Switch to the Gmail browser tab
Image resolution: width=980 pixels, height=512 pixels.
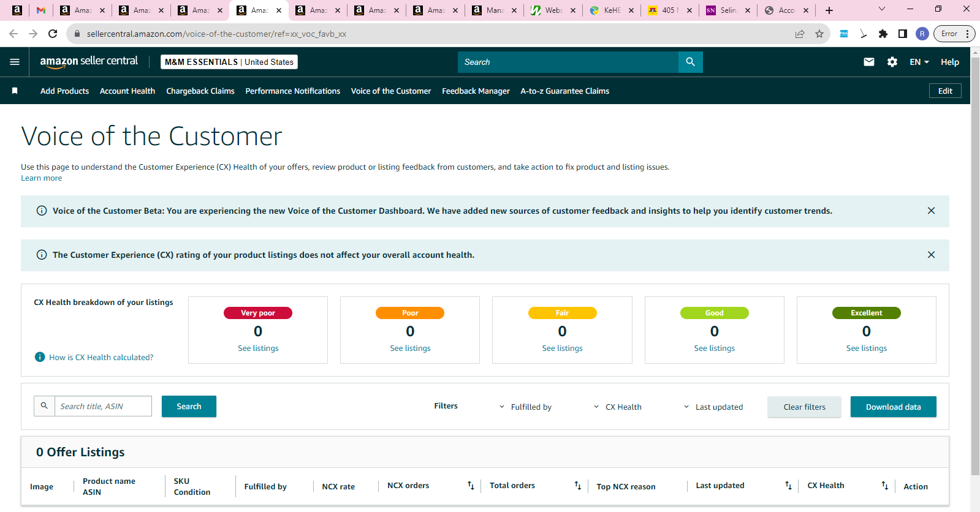41,10
